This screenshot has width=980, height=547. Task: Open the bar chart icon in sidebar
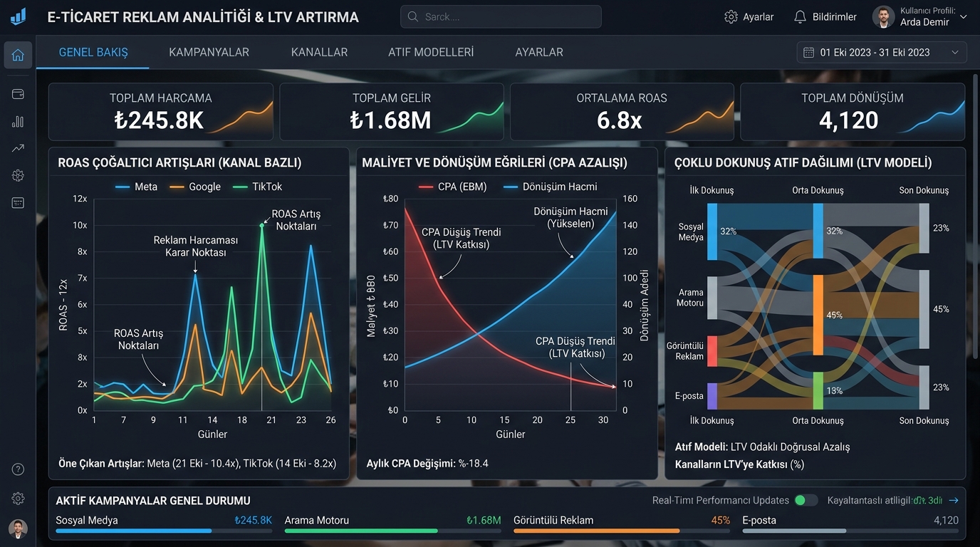point(18,122)
